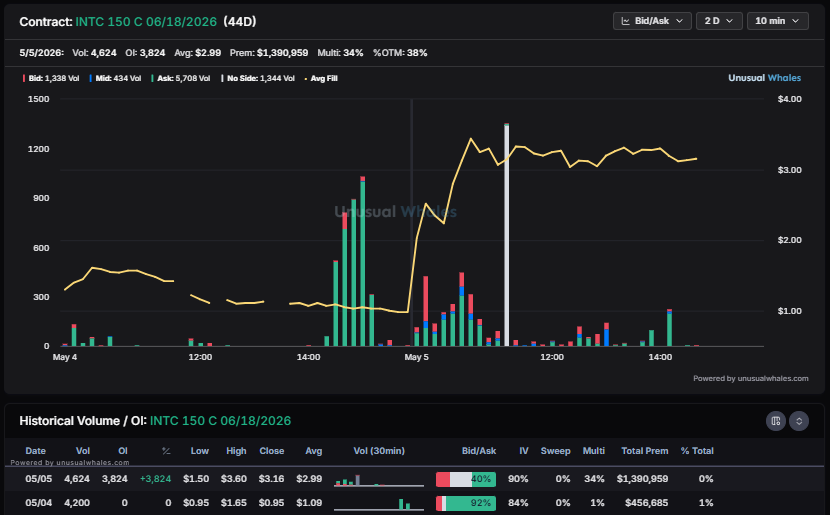Click the 84% IV cell
This screenshot has height=515, width=830.
pos(518,503)
